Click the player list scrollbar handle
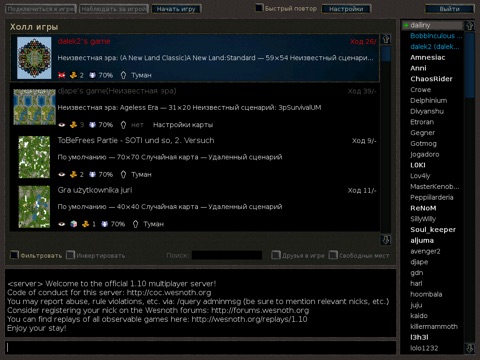The height and width of the screenshot is (360, 480). click(x=469, y=65)
